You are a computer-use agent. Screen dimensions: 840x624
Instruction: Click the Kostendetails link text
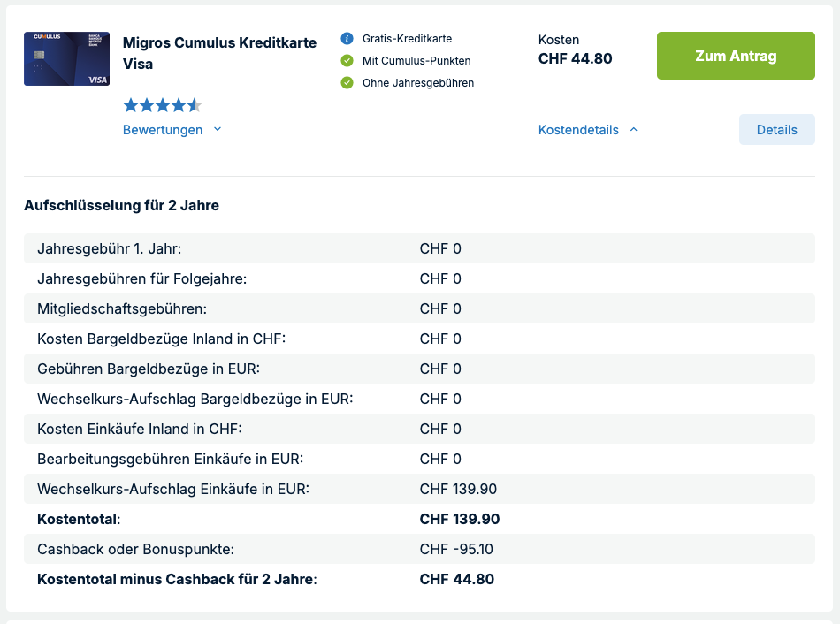point(578,130)
